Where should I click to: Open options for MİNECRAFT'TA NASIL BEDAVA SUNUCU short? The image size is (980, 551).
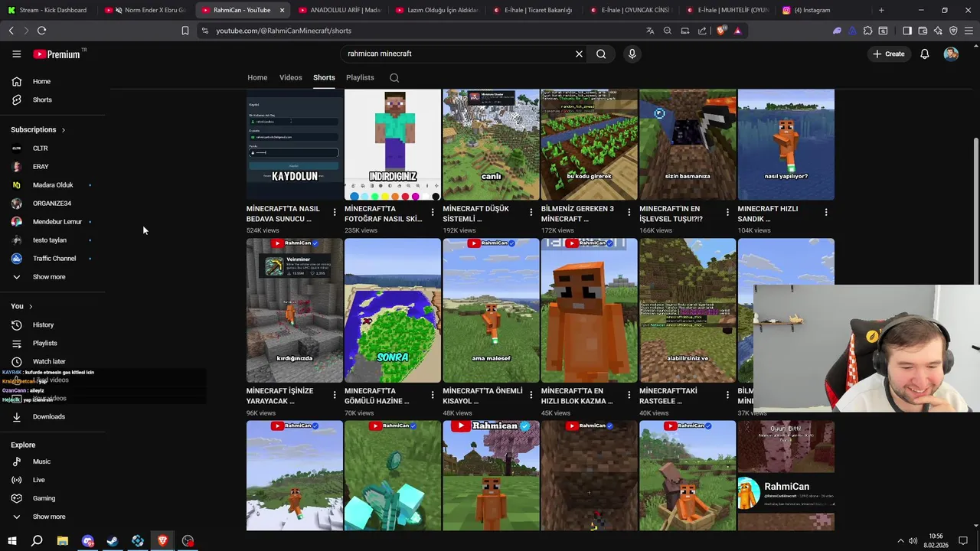click(335, 212)
